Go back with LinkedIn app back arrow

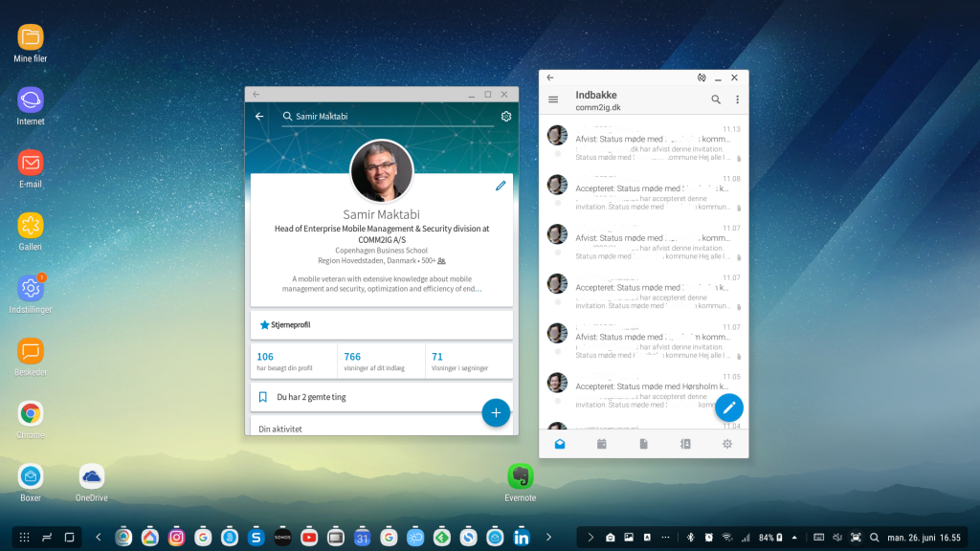pyautogui.click(x=259, y=116)
